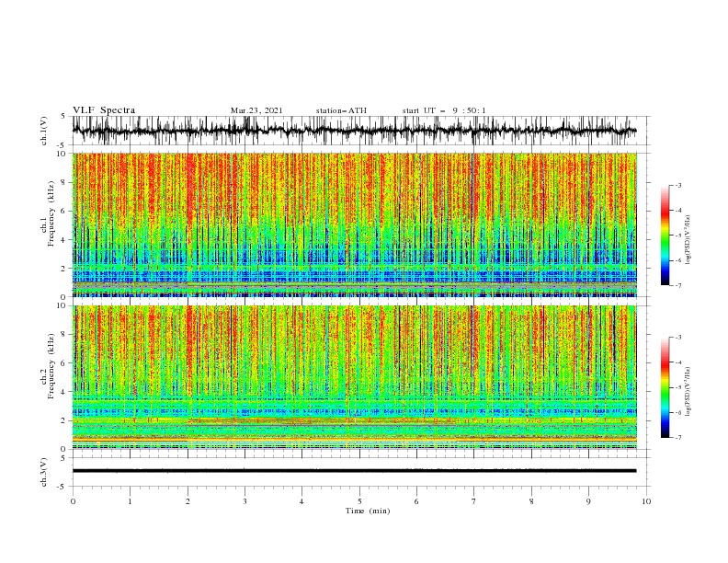Click the ch.2 frequency axis "4" tick label
The image size is (728, 563).
pyautogui.click(x=63, y=393)
